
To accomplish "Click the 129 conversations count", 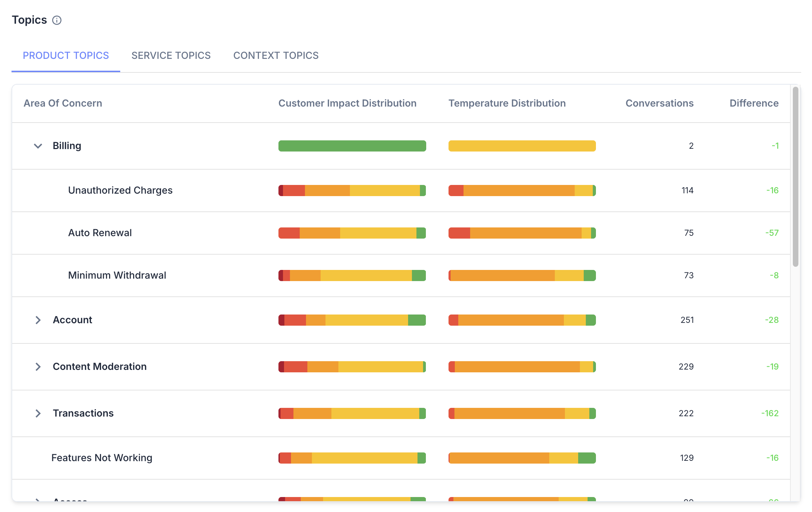I will tap(687, 458).
